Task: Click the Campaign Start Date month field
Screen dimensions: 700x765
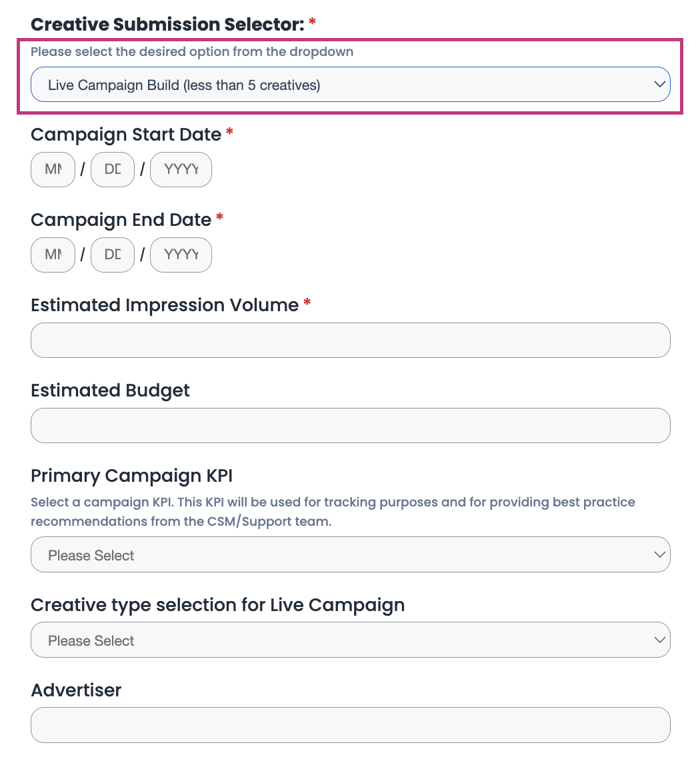Action: (53, 170)
